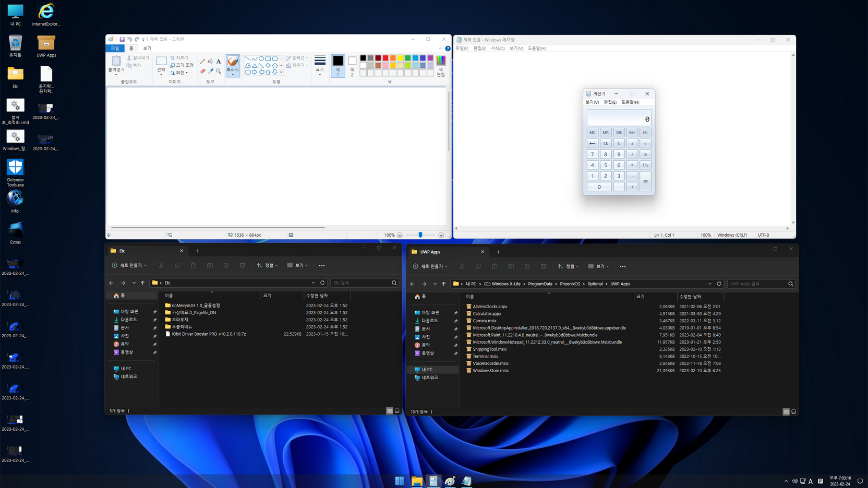Click the Edit colors rainbow icon
The image size is (868, 488).
[441, 60]
